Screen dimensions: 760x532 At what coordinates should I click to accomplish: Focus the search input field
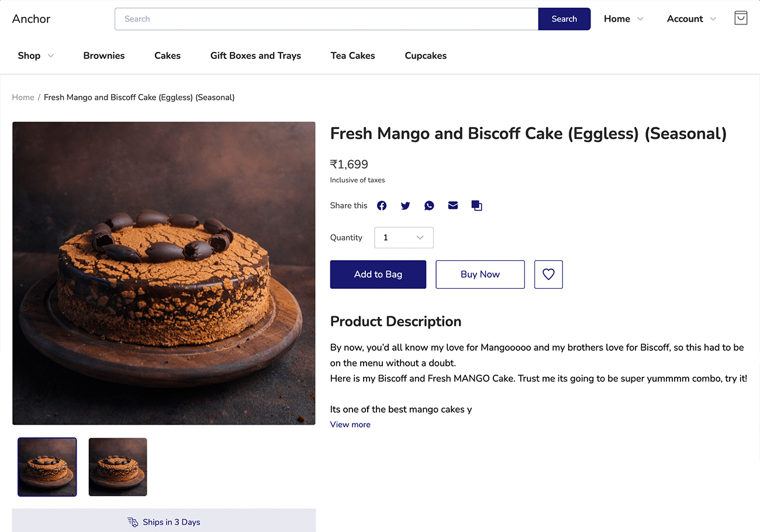[x=326, y=19]
